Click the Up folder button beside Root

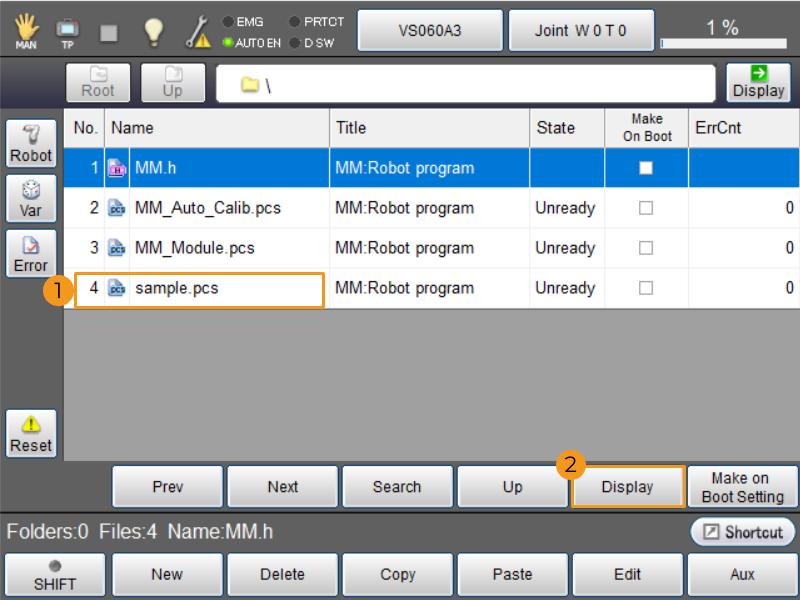click(173, 83)
